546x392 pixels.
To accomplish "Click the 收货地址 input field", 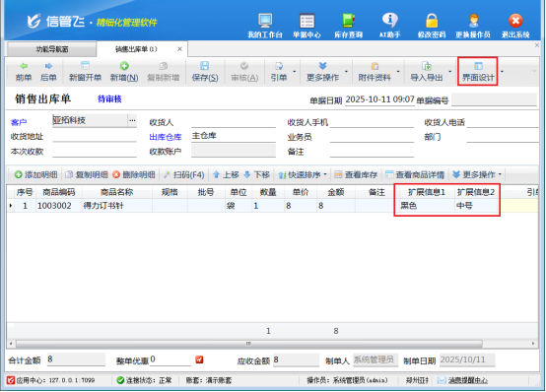I will coord(95,137).
